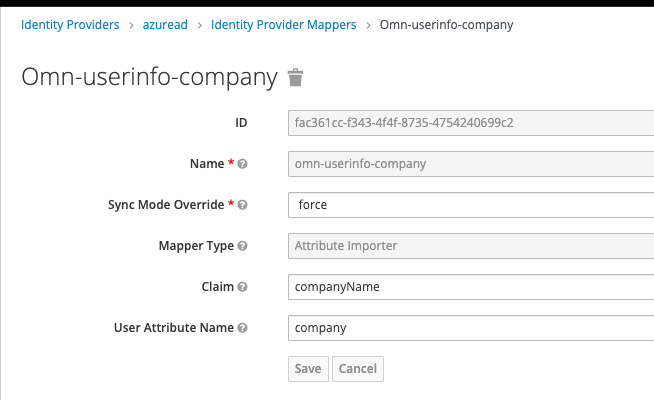This screenshot has width=654, height=400.
Task: Show help tooltip for User Attribute Name
Action: click(242, 328)
